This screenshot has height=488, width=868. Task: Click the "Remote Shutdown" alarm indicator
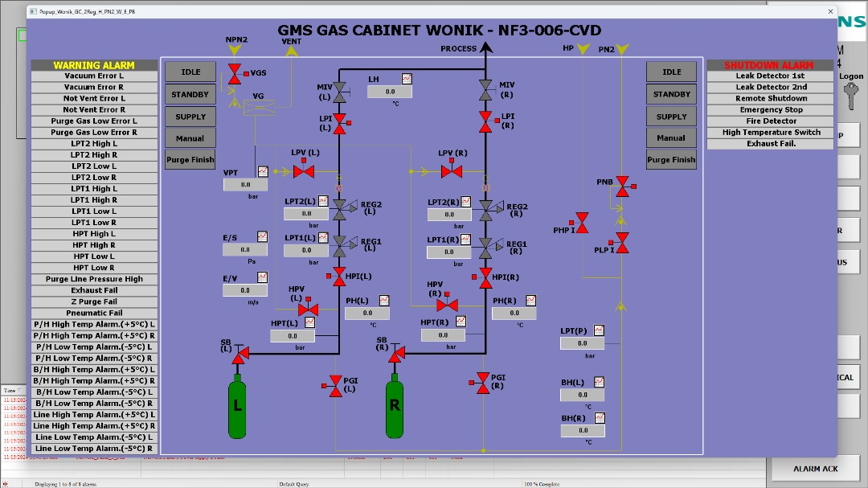point(771,99)
